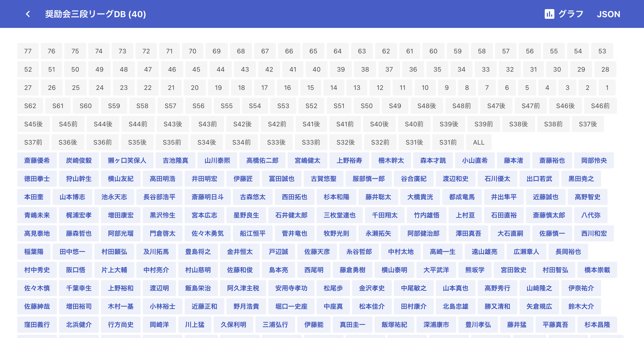Select the S34後 season

point(207,142)
